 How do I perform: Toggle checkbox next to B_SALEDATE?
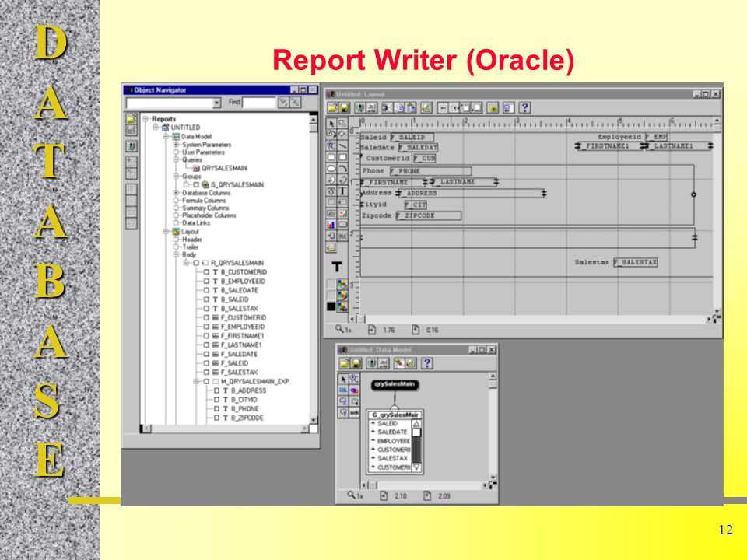point(206,290)
